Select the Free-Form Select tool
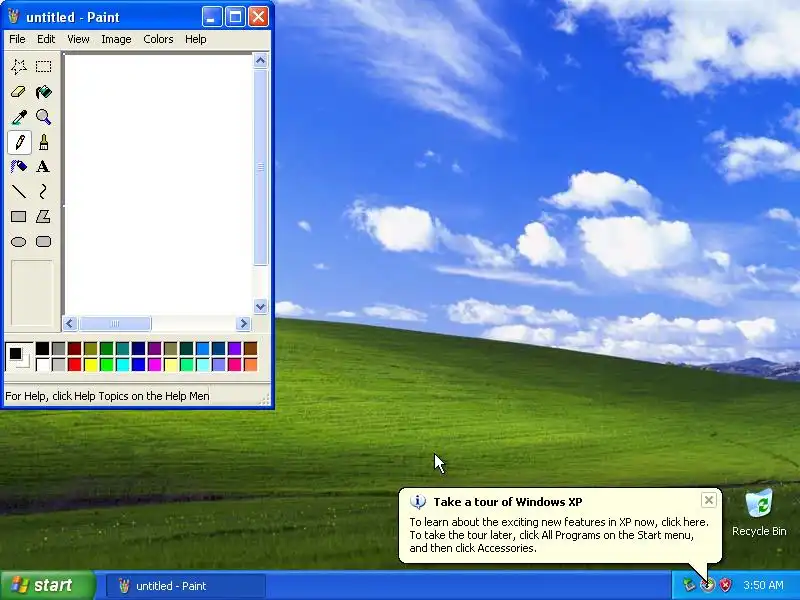The image size is (800, 600). click(x=19, y=66)
